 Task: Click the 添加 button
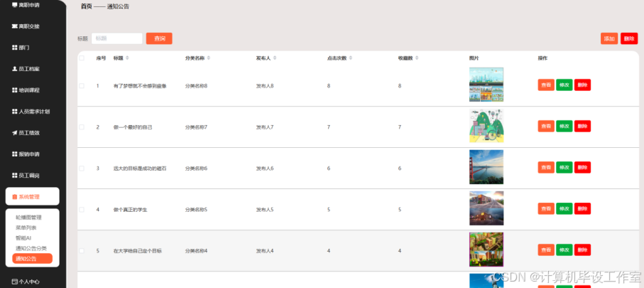[609, 38]
